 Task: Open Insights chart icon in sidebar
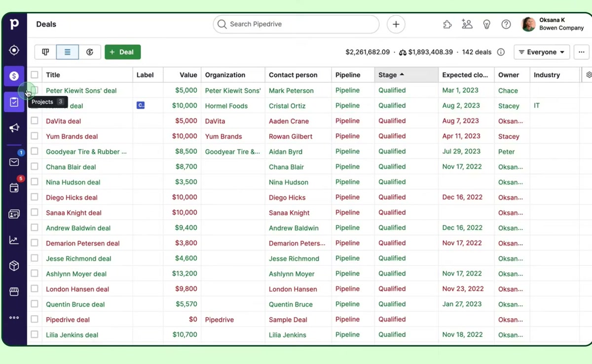14,240
